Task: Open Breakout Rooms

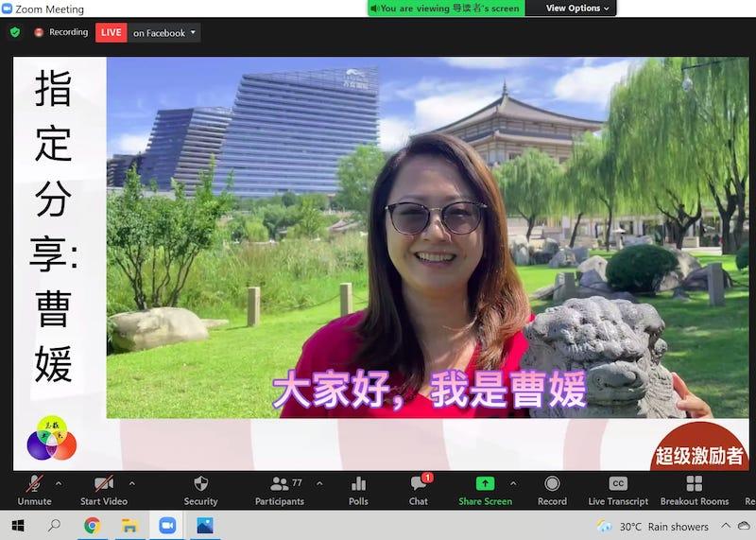Action: click(695, 484)
